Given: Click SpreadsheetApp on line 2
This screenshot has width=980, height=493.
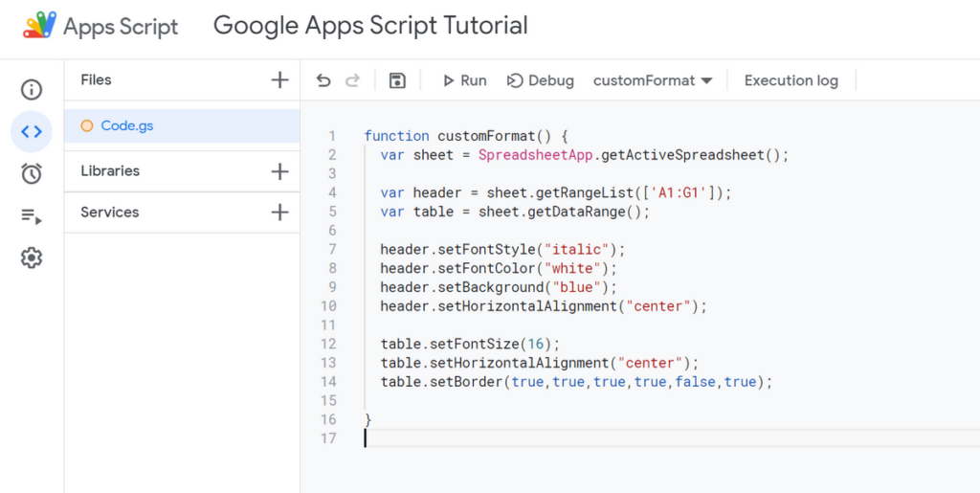Looking at the screenshot, I should click(x=535, y=154).
